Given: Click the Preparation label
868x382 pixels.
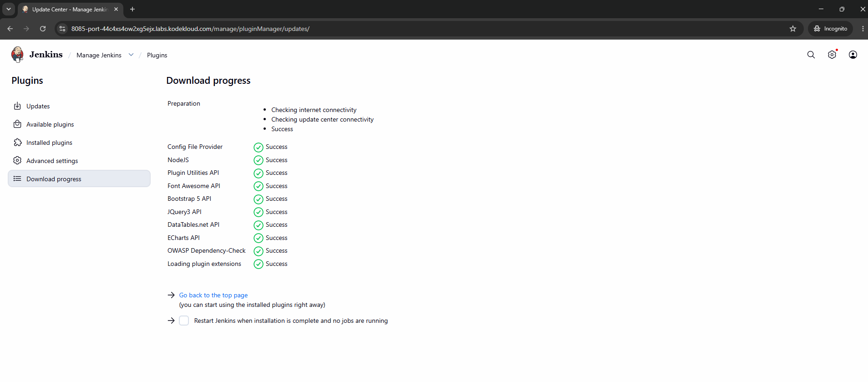Looking at the screenshot, I should pyautogui.click(x=184, y=103).
